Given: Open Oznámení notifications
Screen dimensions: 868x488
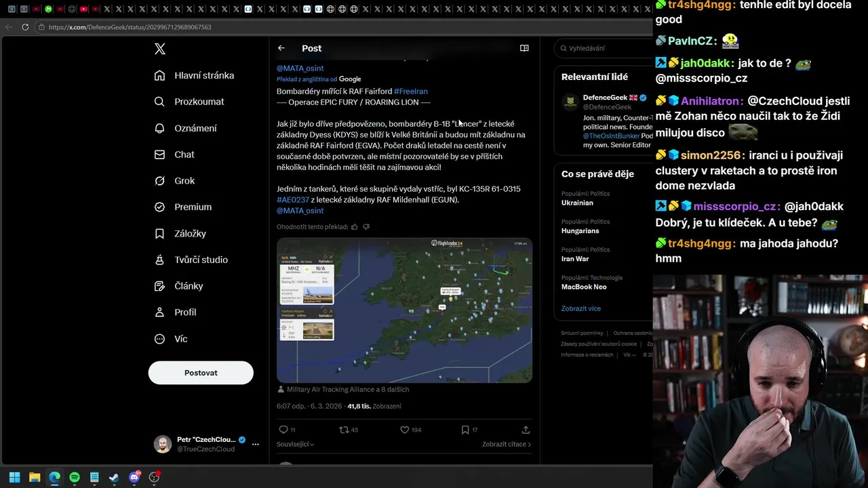Looking at the screenshot, I should (x=186, y=128).
